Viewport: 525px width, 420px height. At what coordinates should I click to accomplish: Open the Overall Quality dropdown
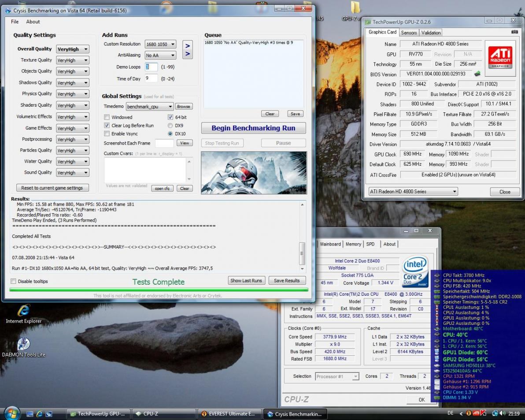[72, 49]
